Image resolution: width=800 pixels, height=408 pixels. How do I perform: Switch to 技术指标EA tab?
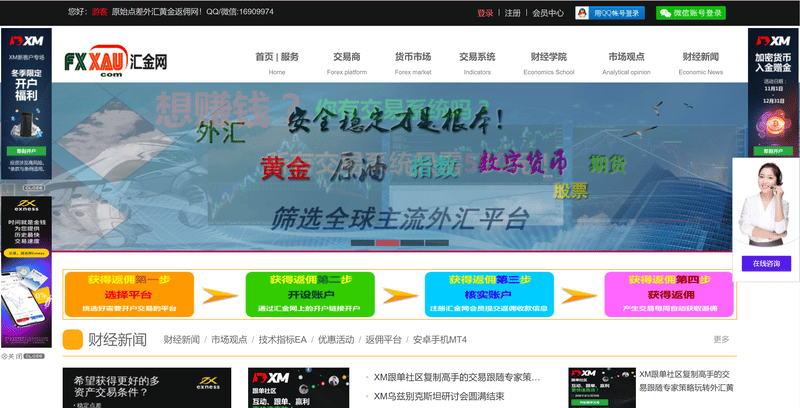coord(283,340)
